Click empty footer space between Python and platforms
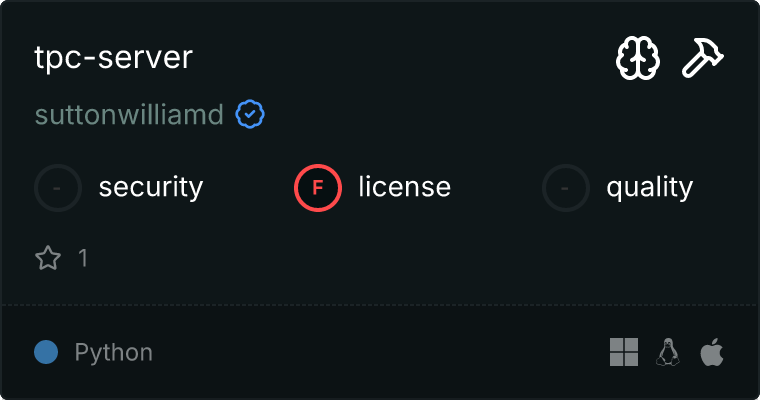760x400 pixels. [380, 352]
